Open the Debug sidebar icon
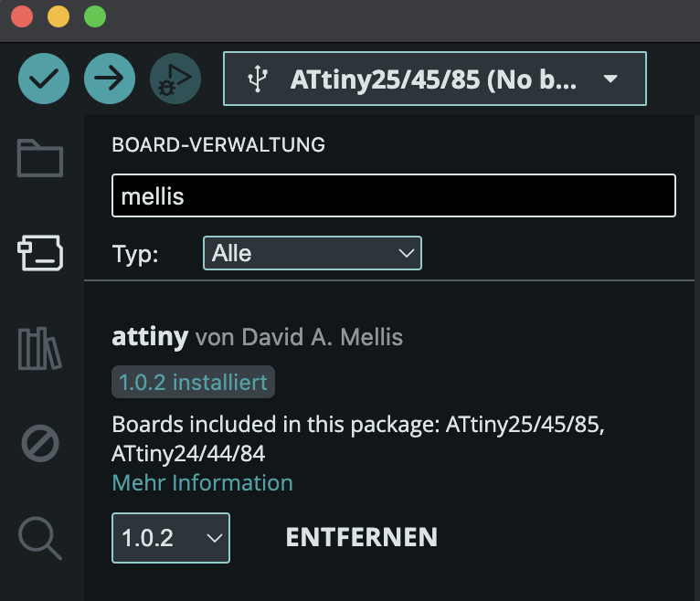700x601 pixels. (x=40, y=443)
